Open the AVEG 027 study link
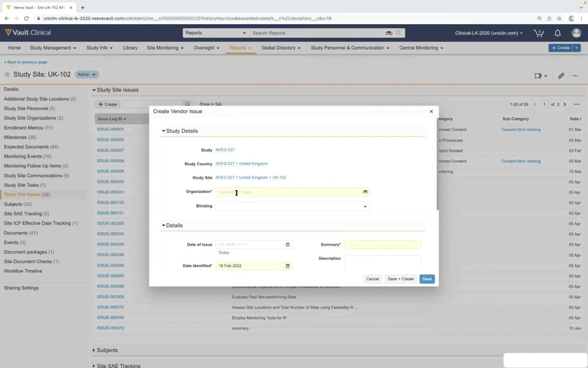The image size is (588, 368). pos(225,150)
